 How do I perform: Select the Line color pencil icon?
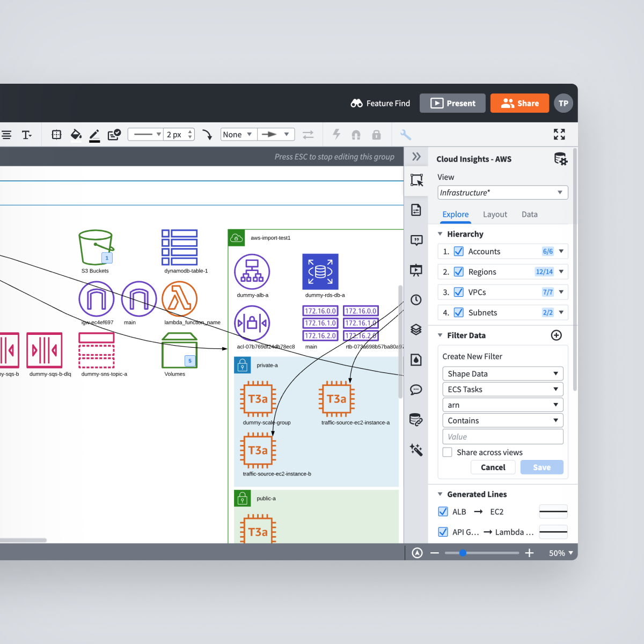click(94, 134)
